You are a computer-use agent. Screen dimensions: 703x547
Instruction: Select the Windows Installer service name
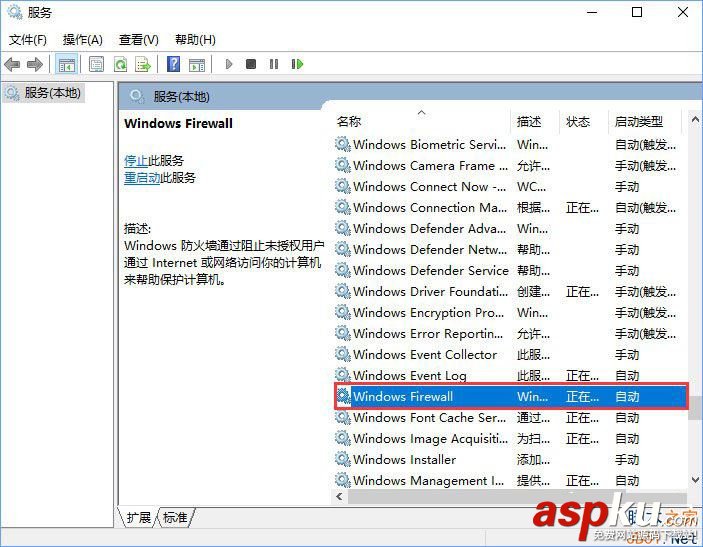[404, 460]
